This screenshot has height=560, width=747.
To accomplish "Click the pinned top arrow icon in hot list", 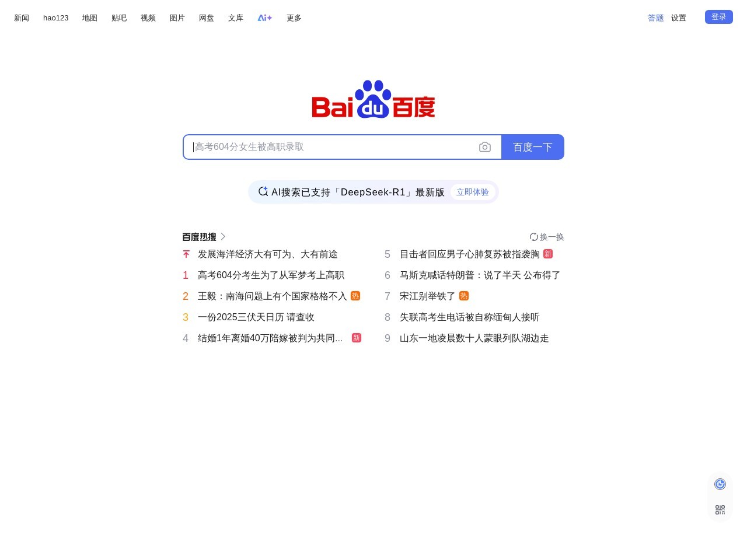I will pyautogui.click(x=186, y=254).
